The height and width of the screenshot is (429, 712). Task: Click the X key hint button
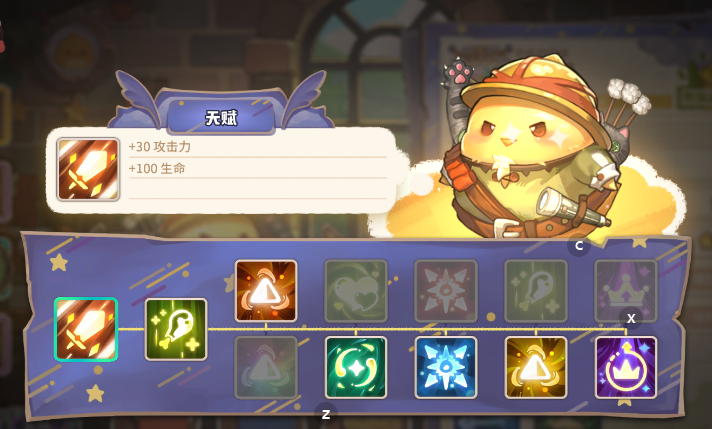tap(631, 319)
